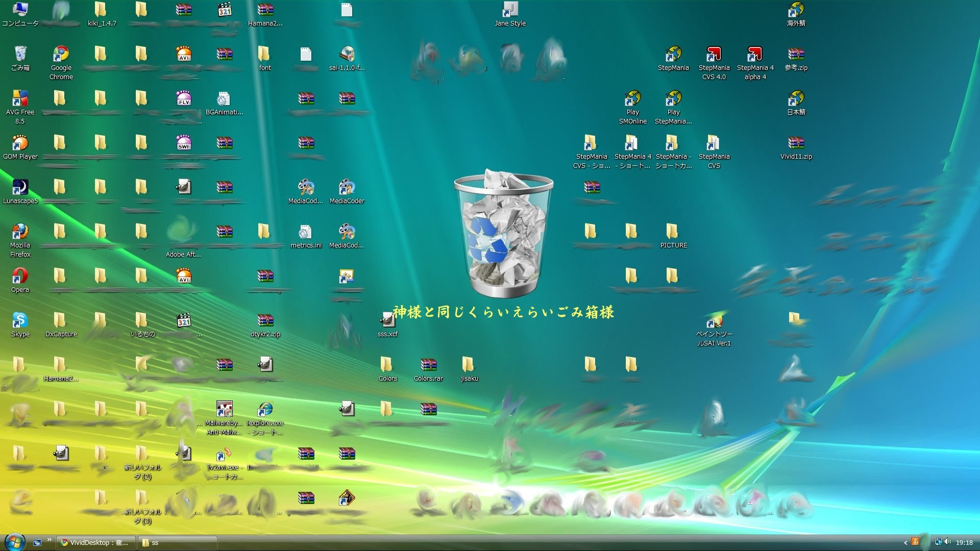980x551 pixels.
Task: Click the Opera browser shortcut
Action: 20,276
